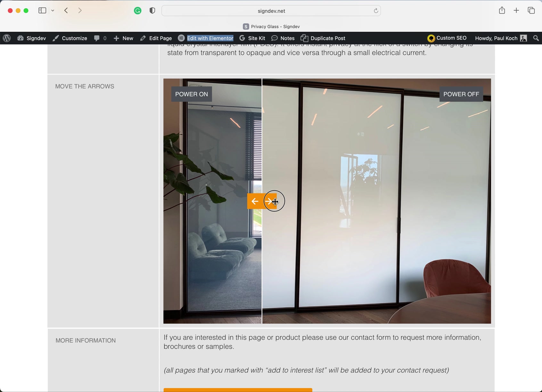This screenshot has height=392, width=542.
Task: Open the Customize theme option
Action: tap(70, 38)
